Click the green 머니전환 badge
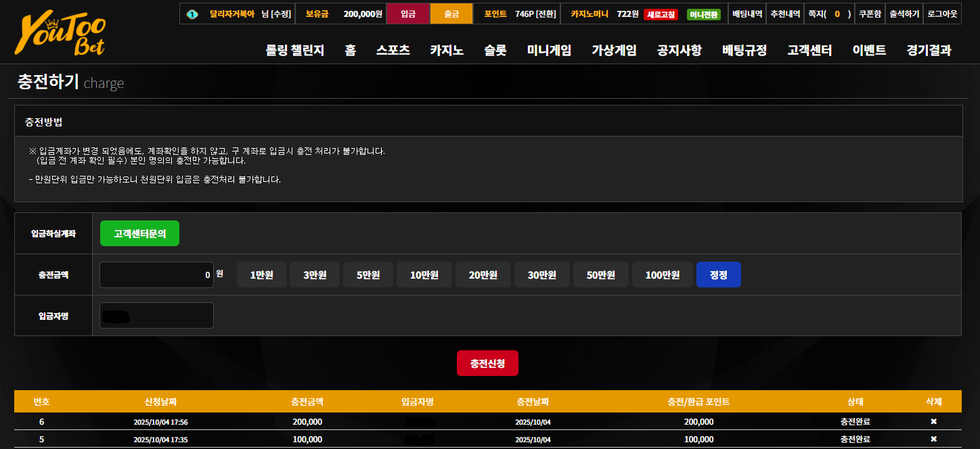 pyautogui.click(x=704, y=14)
